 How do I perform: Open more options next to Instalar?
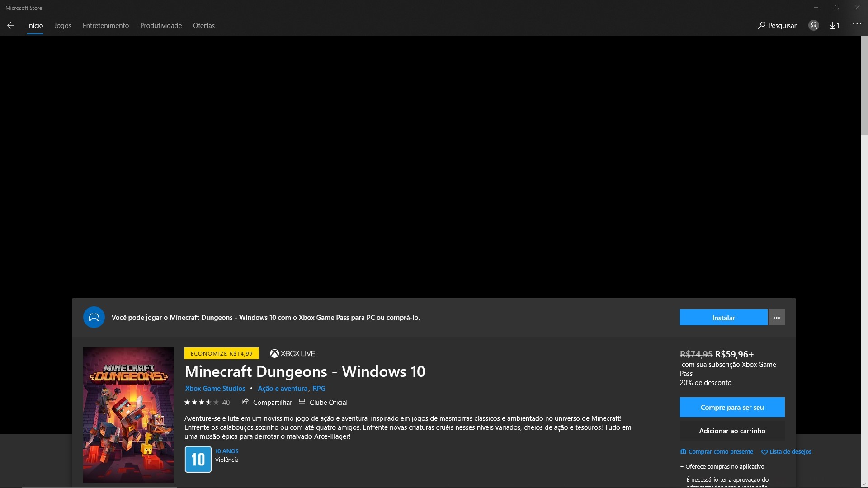pyautogui.click(x=777, y=318)
